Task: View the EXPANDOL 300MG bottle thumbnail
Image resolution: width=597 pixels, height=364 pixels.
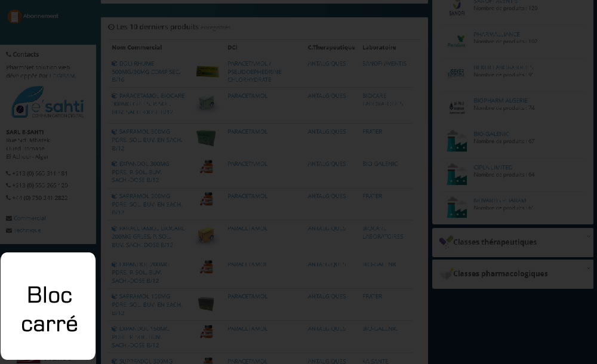Action: 207,166
